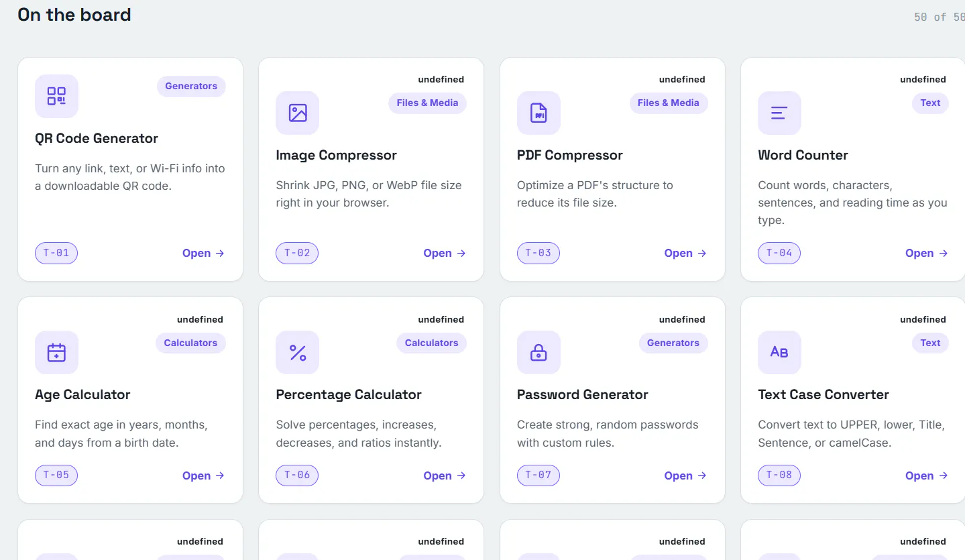This screenshot has height=560, width=965.
Task: Click the Text Case Converter letters icon
Action: tap(779, 352)
